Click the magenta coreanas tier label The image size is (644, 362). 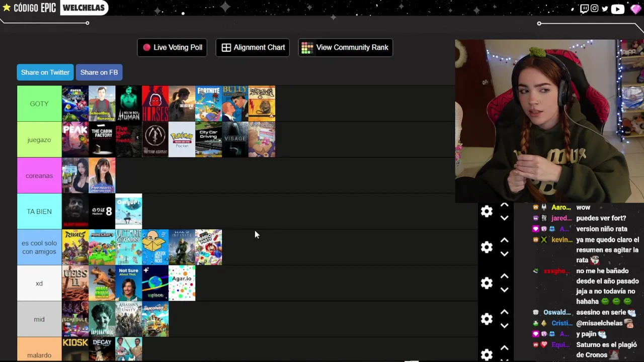click(39, 175)
